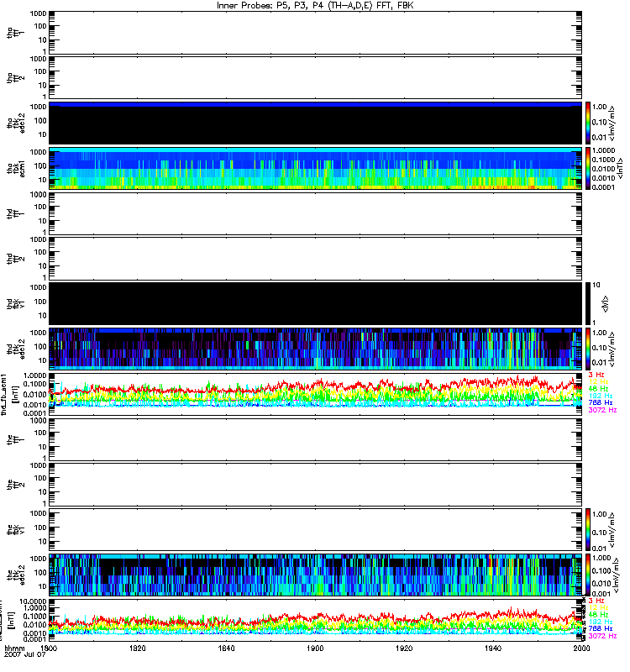Click the "tha fbk scm1" y-axis title
The width and height of the screenshot is (630, 672).
[x=16, y=169]
